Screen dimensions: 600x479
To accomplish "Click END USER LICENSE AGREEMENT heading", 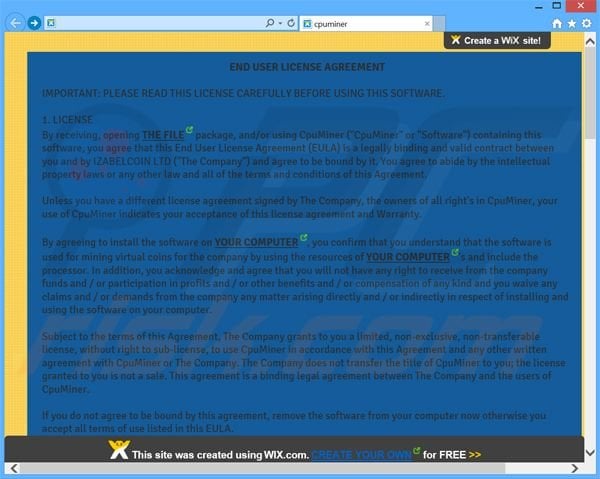I will coord(307,67).
